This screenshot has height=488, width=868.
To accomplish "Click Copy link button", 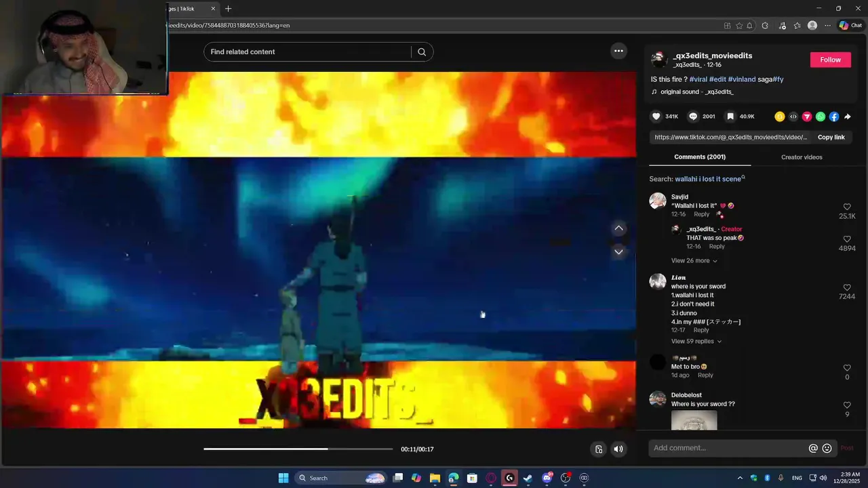I will point(831,137).
